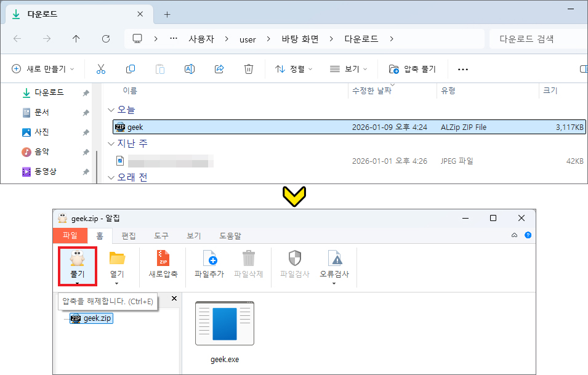This screenshot has width=588, height=375.
Task: Click the delete trash icon in Explorer toolbar
Action: (x=249, y=69)
